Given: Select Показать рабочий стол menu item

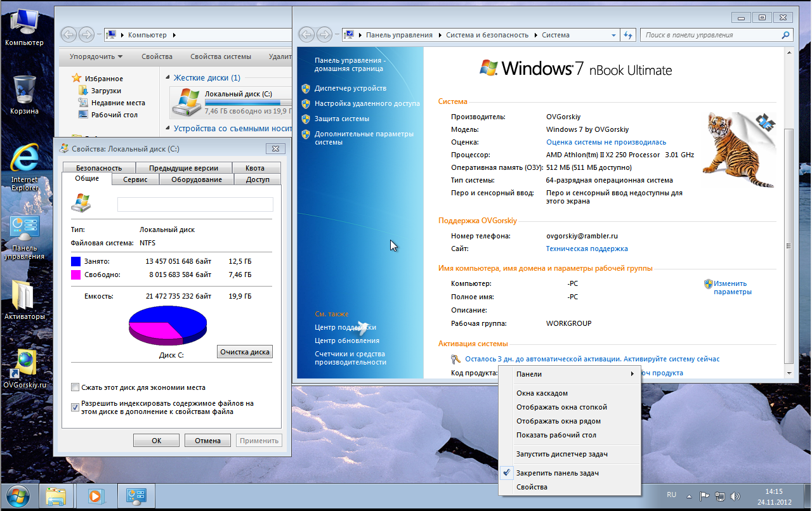Looking at the screenshot, I should (570, 435).
